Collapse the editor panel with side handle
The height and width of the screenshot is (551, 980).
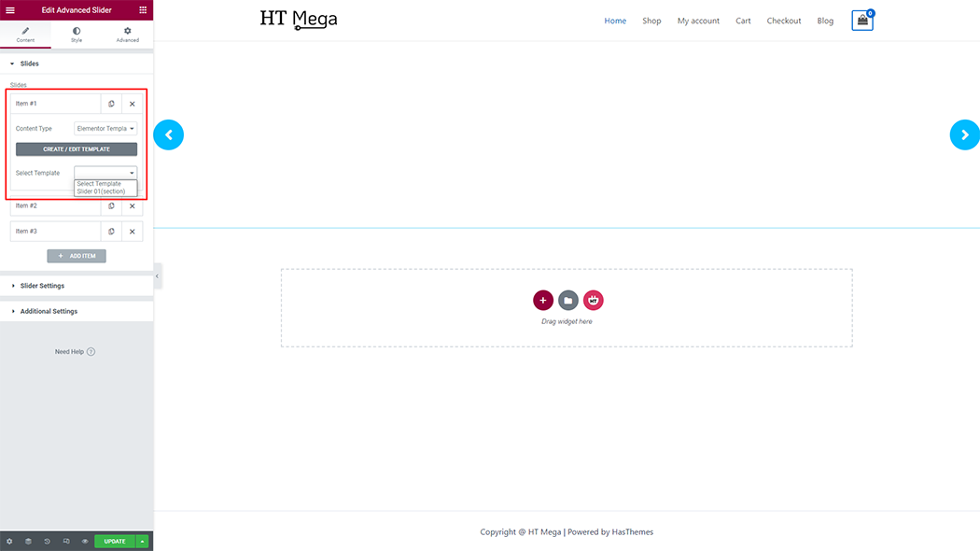click(157, 275)
